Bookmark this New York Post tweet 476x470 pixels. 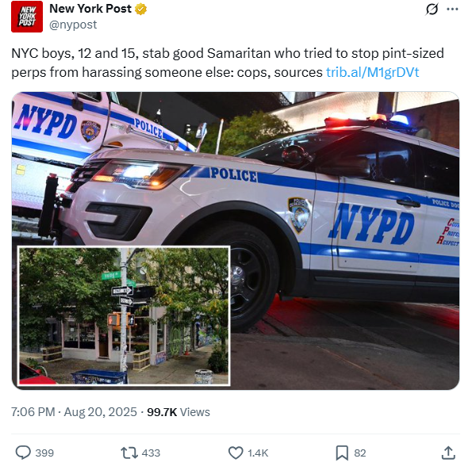tap(342, 453)
